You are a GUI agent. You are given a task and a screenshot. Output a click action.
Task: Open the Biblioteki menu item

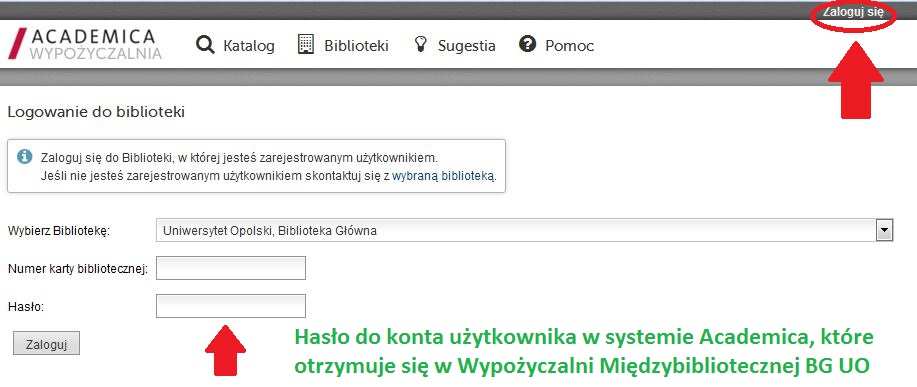click(356, 46)
